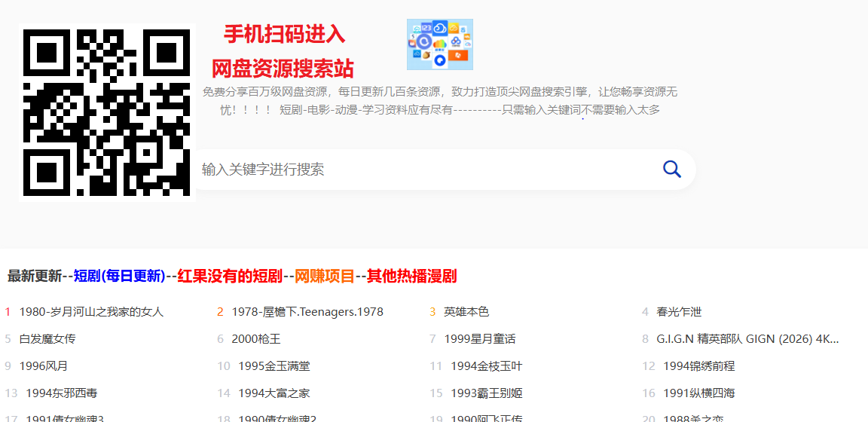The height and width of the screenshot is (422, 868).
Task: Click the QR code image
Action: coord(108,112)
